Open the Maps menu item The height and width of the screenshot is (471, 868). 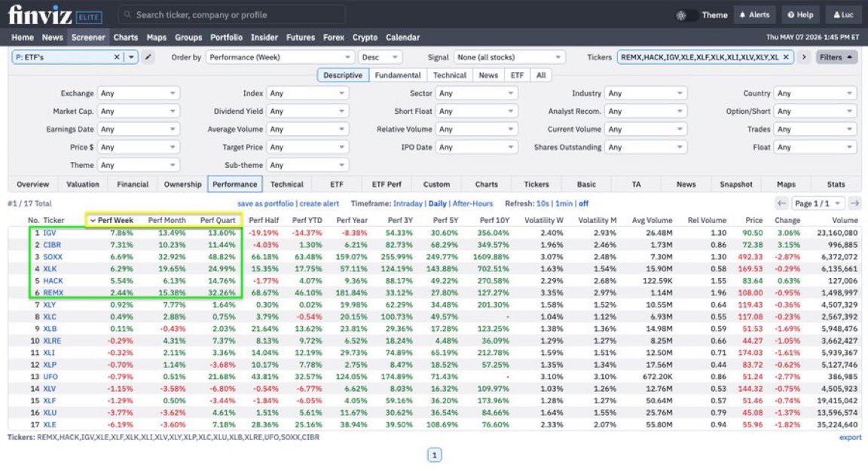pos(156,37)
